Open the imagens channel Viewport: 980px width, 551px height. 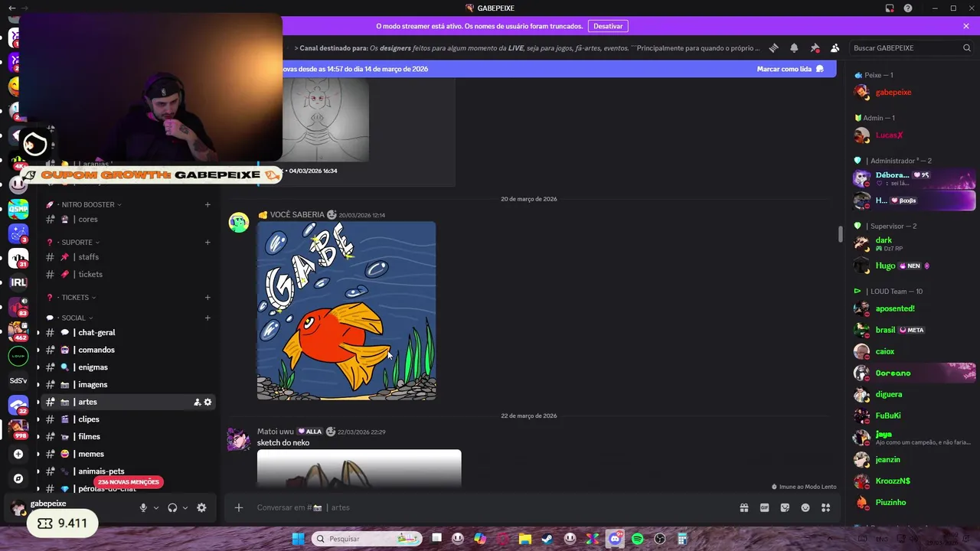tap(127, 384)
